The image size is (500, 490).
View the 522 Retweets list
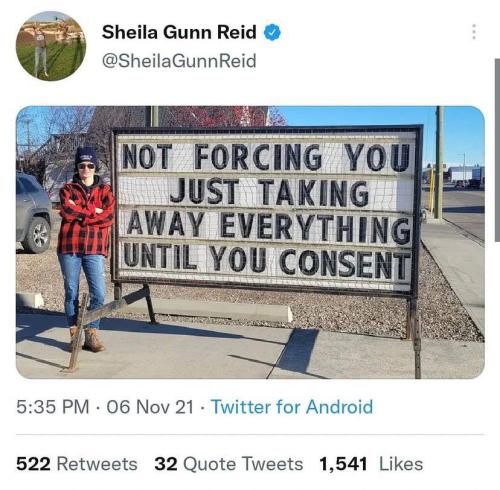[x=77, y=464]
